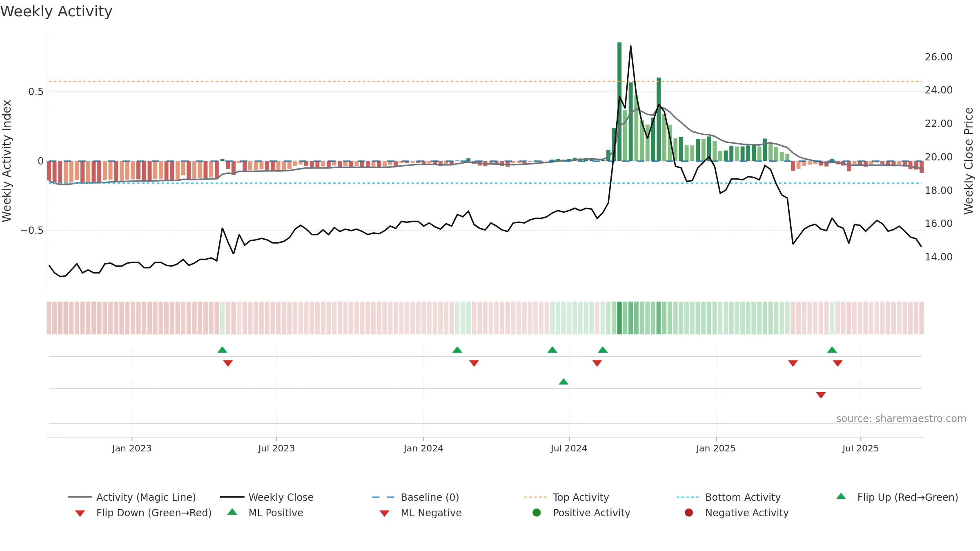
Task: Click the Weekly Activity Index axis title
Action: tap(7, 161)
